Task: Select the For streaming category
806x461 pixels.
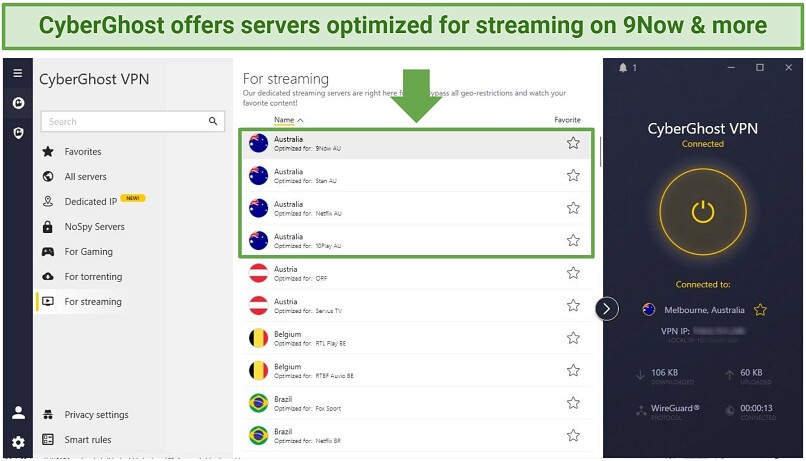Action: (93, 302)
